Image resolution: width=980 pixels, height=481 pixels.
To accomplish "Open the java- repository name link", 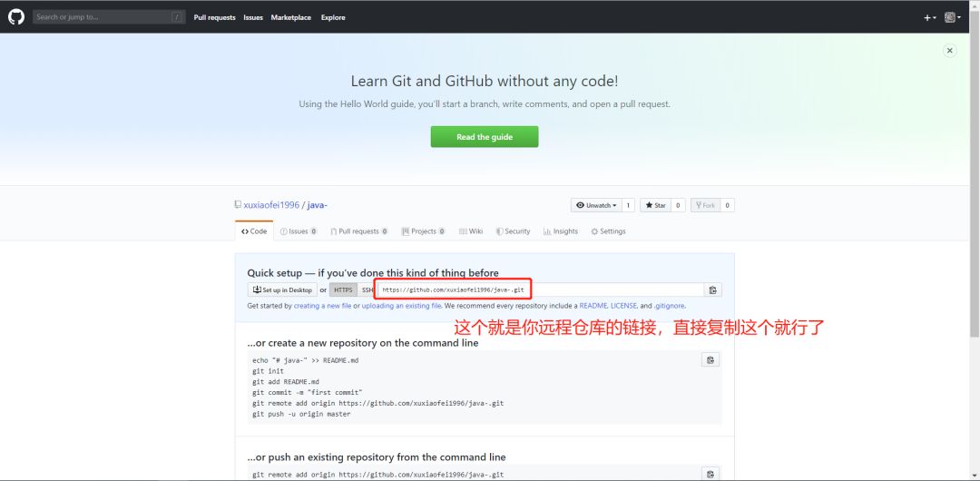I will (x=318, y=205).
